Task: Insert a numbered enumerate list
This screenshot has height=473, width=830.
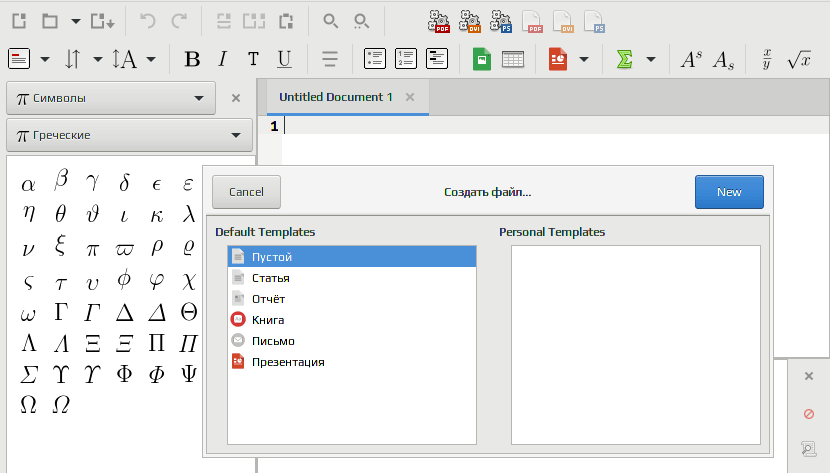Action: (406, 59)
